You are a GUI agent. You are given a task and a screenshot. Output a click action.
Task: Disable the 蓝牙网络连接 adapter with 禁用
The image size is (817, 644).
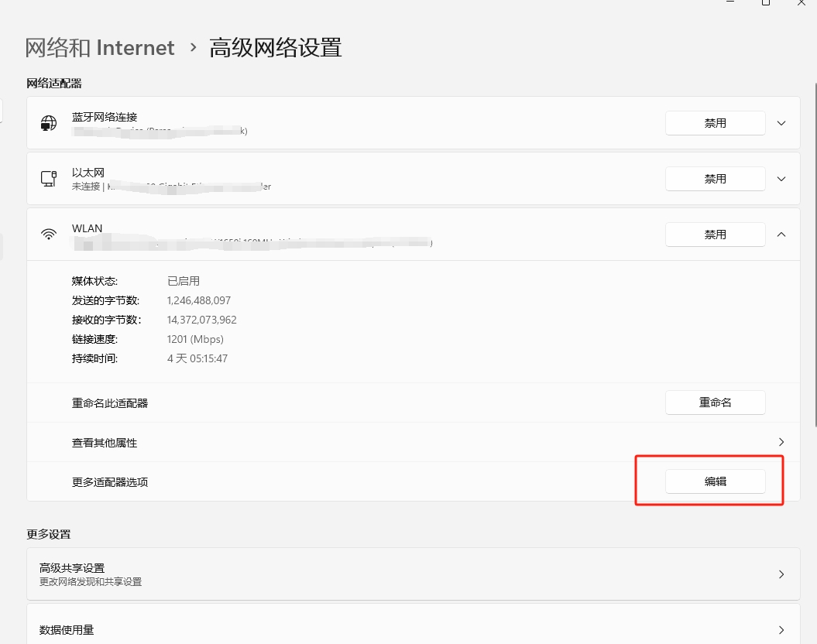[x=715, y=123]
